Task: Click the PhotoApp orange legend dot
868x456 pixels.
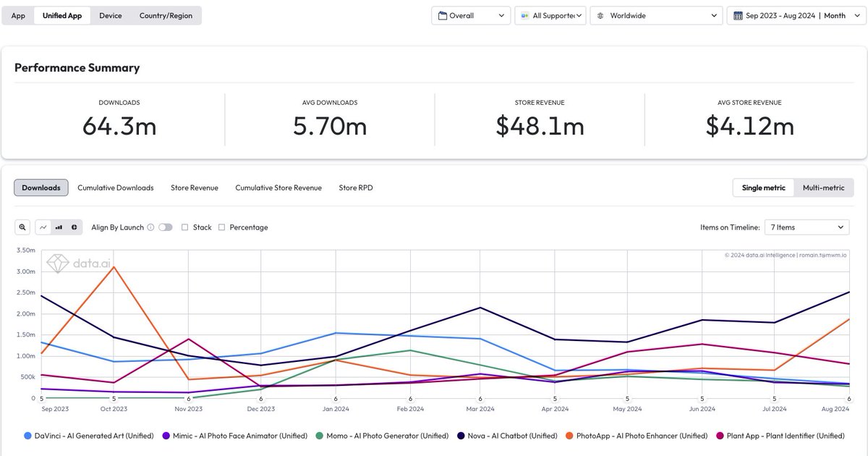Action: click(x=569, y=436)
